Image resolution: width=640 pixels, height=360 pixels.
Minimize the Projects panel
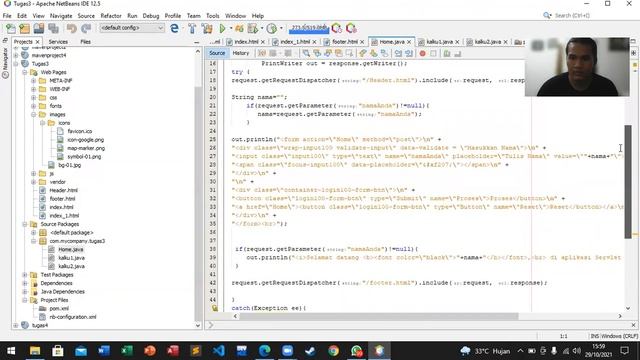pyautogui.click(x=197, y=42)
